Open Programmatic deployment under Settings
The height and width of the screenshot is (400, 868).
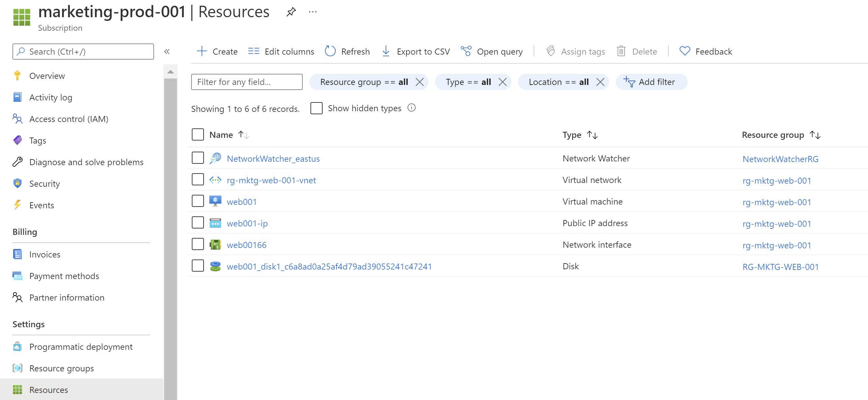(81, 347)
